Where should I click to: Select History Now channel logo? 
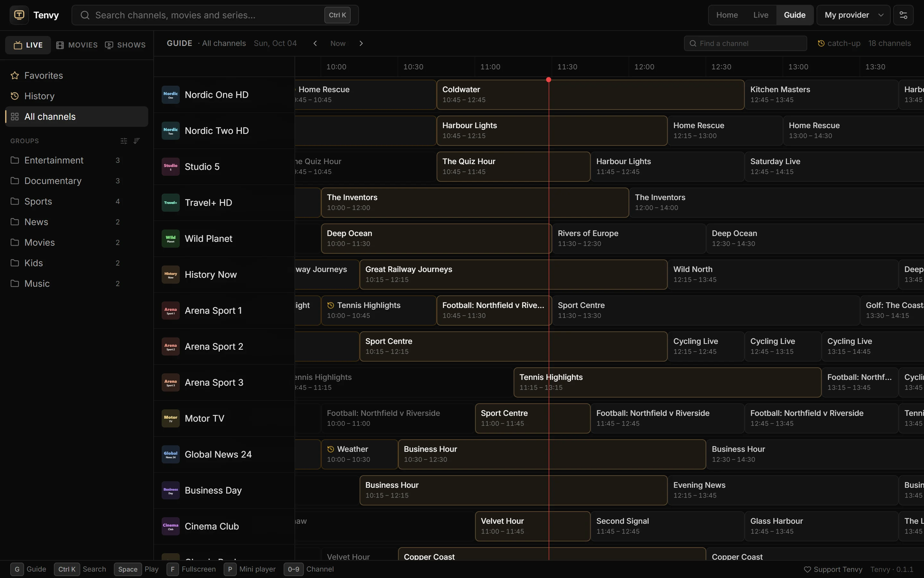coord(171,275)
